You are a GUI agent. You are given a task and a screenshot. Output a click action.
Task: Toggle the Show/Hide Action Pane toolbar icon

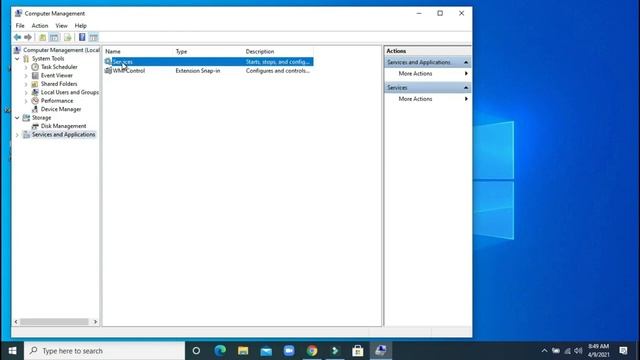point(93,38)
